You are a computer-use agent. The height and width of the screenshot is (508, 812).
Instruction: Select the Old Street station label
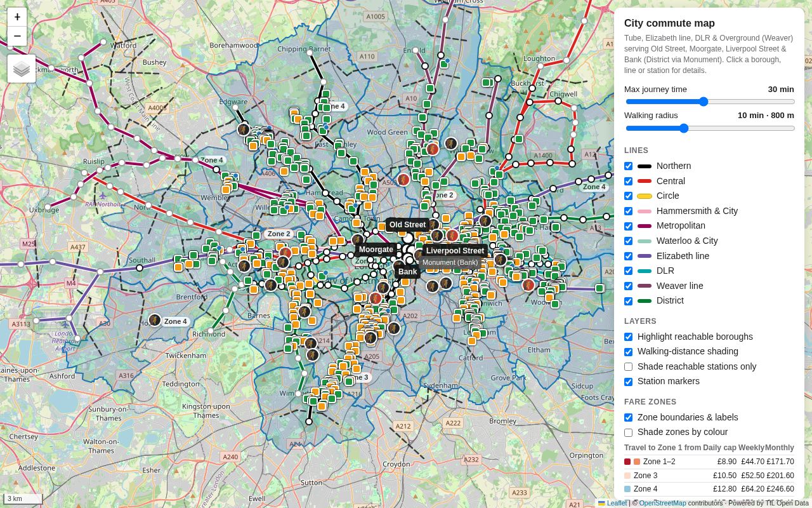pos(407,225)
